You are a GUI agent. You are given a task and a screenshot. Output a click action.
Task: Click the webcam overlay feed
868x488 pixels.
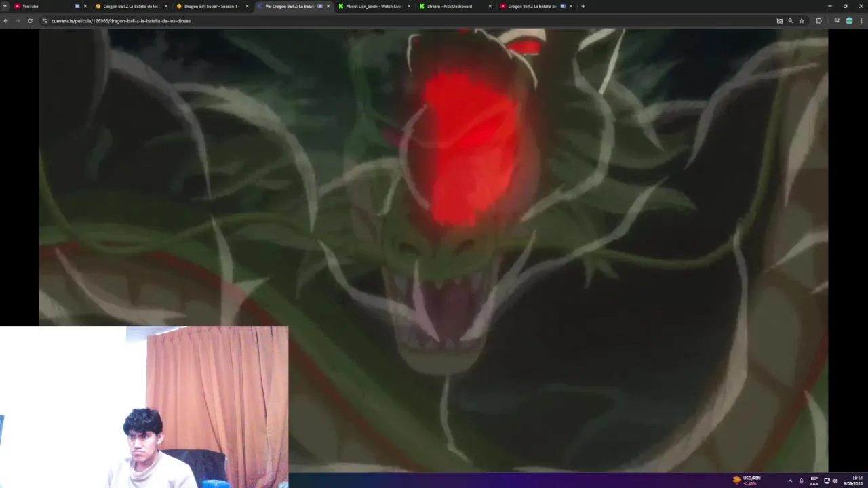[x=144, y=407]
